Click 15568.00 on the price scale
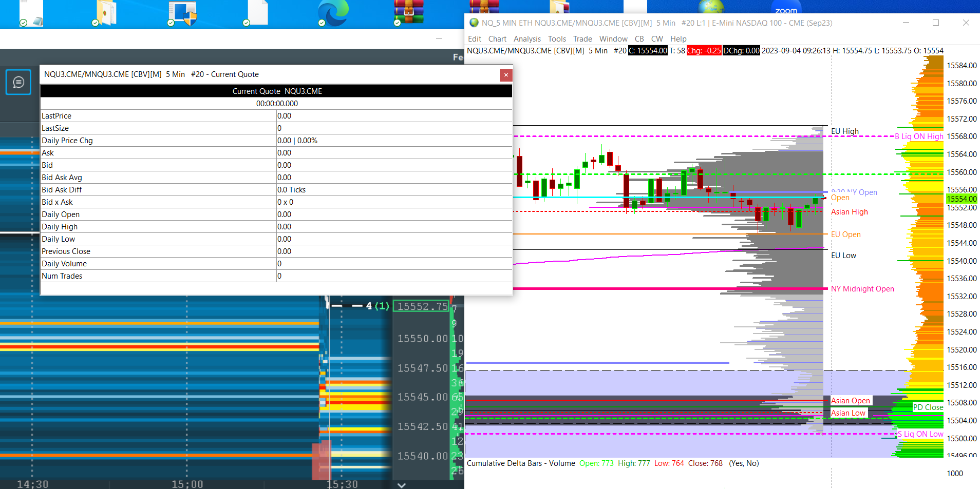 click(x=962, y=136)
